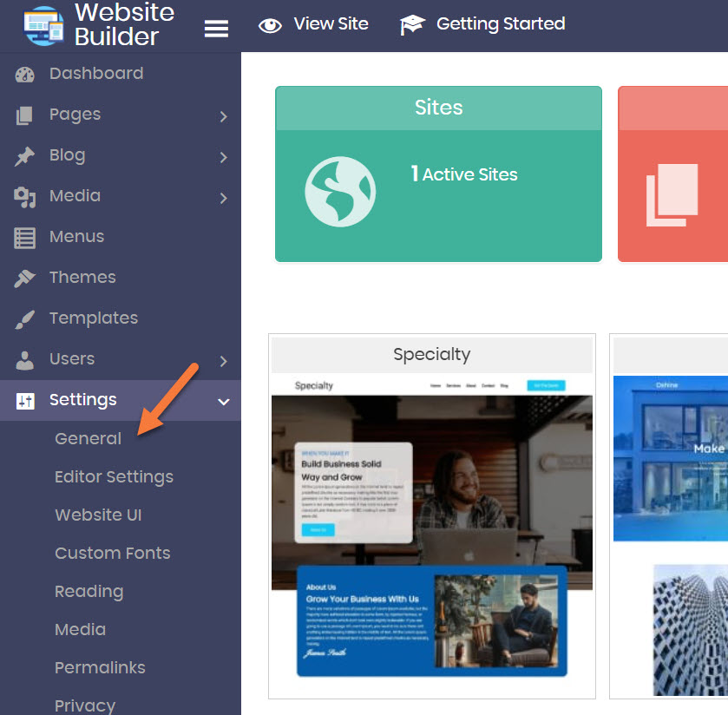
Task: Click the Themes paint roller icon
Action: [x=25, y=279]
